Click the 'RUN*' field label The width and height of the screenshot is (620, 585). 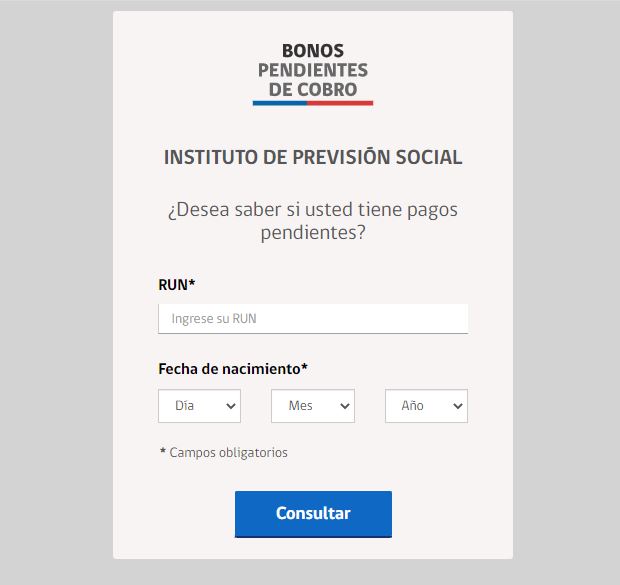177,285
